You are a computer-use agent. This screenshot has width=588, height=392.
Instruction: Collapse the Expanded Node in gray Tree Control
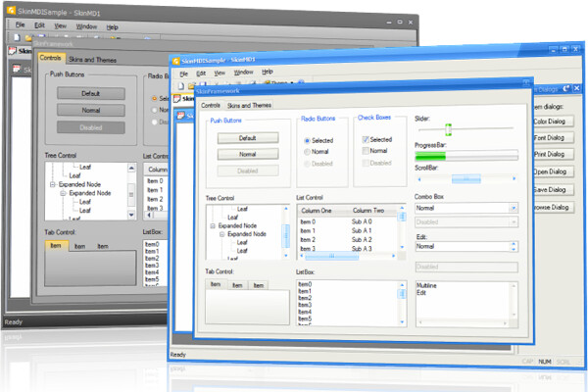[x=52, y=184]
